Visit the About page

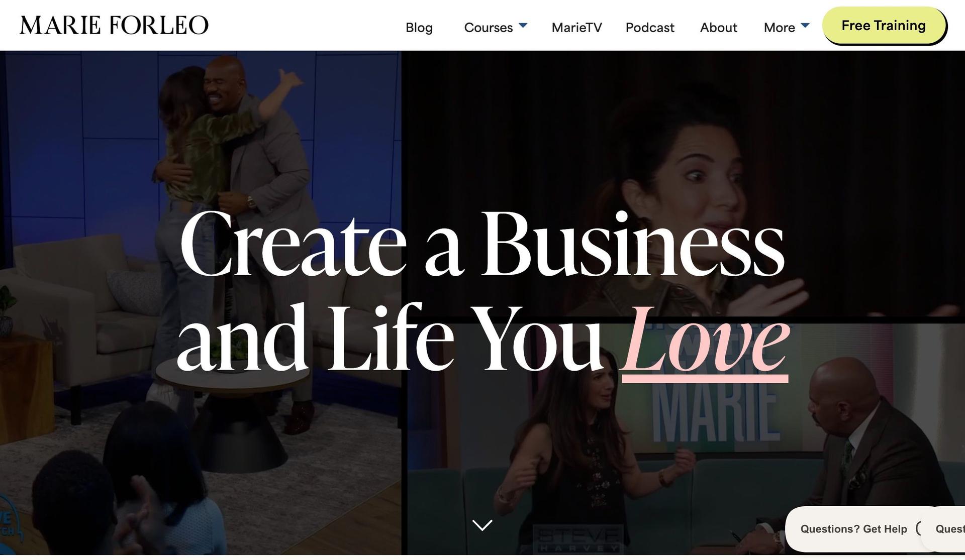point(718,27)
